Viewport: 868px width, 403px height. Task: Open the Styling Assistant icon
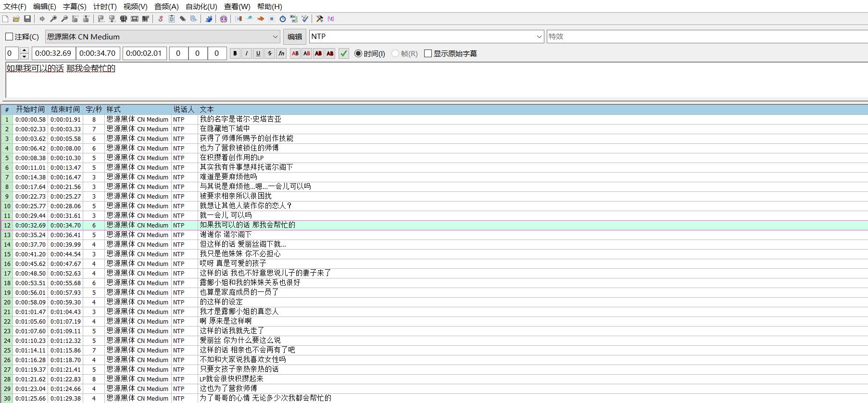point(250,19)
